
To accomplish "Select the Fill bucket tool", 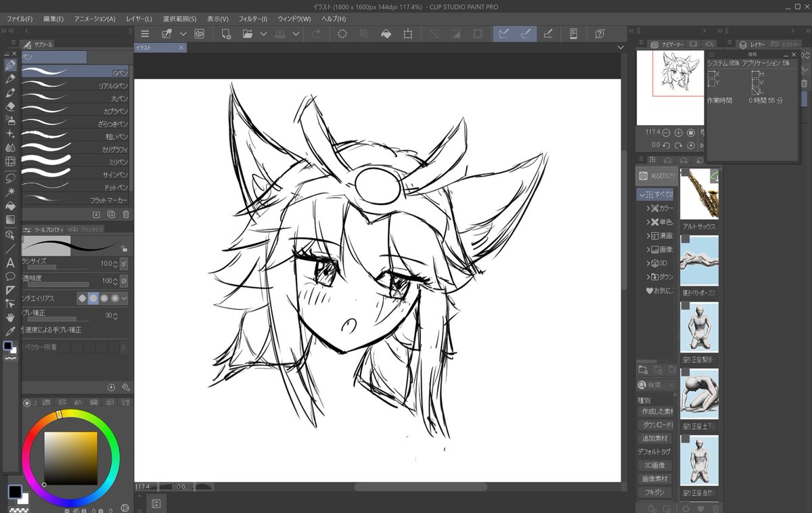I will [x=10, y=206].
